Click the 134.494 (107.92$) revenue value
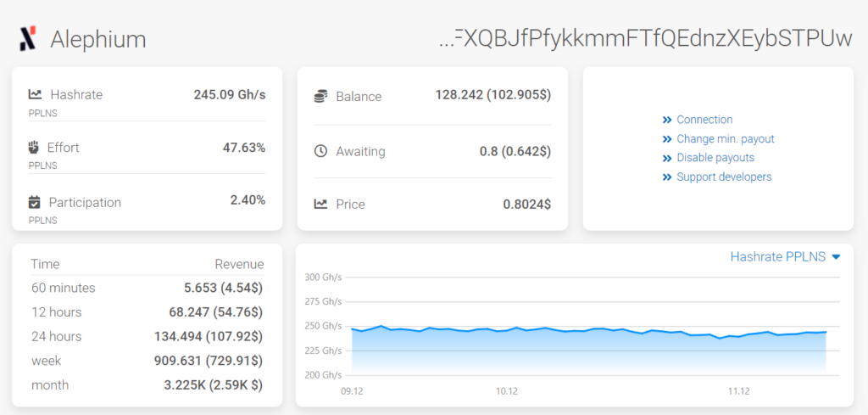868x415 pixels. [x=209, y=337]
